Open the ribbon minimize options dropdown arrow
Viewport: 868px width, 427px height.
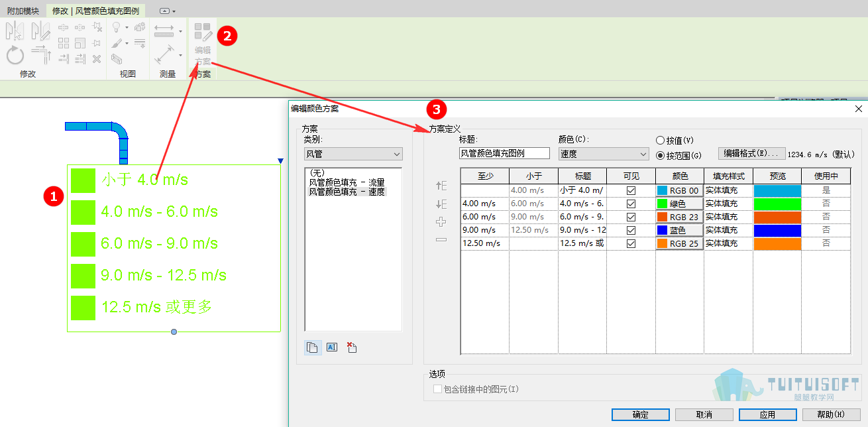[174, 11]
